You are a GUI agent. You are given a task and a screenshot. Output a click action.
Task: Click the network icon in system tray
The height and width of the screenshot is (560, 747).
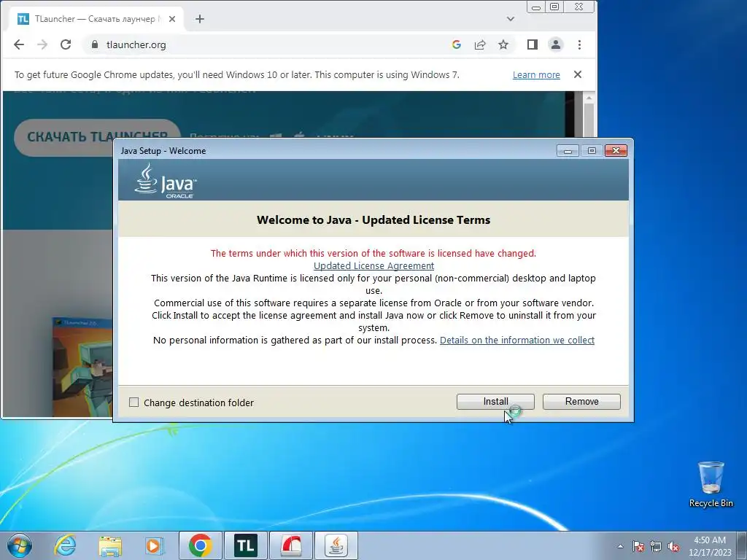tap(656, 546)
